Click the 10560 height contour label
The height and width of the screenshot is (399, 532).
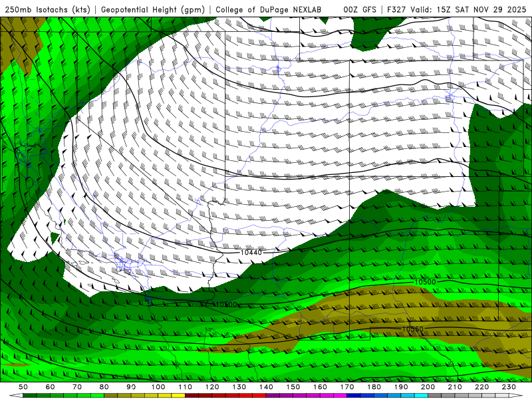pos(412,329)
